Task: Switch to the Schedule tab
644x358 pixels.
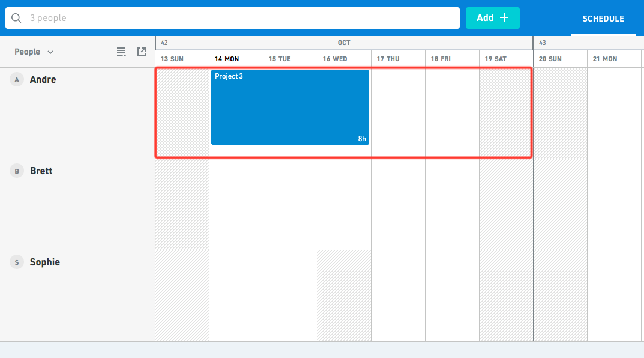Action: (603, 19)
